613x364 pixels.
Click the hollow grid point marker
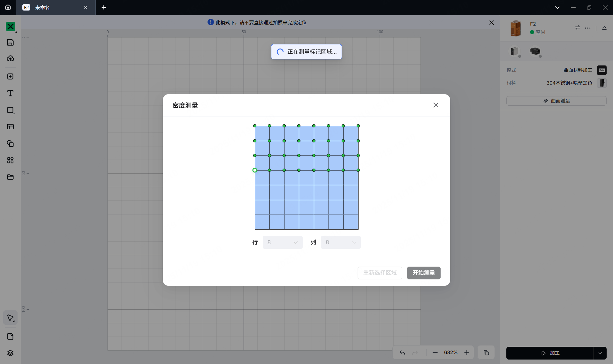[255, 170]
